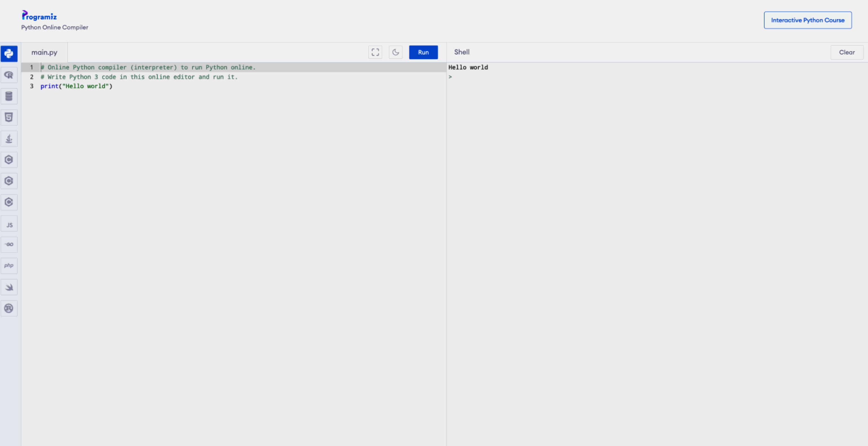Switch to the Swift compiler icon

tap(9, 287)
